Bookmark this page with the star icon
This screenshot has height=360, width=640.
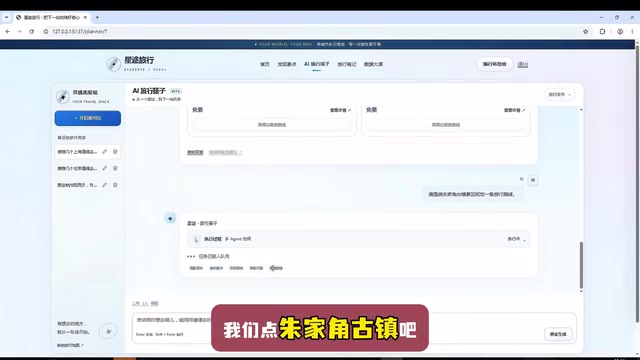(585, 31)
